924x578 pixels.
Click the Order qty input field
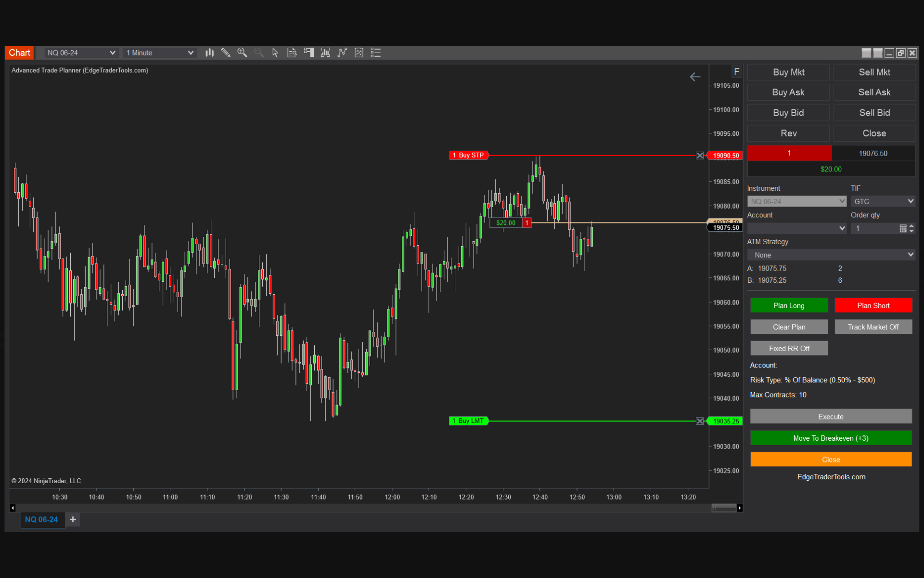coord(874,228)
